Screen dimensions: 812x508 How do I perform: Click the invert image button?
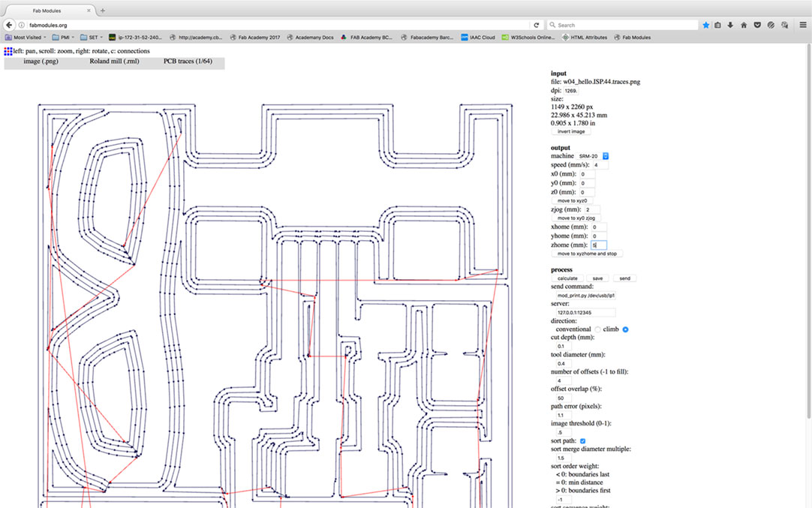click(x=571, y=131)
